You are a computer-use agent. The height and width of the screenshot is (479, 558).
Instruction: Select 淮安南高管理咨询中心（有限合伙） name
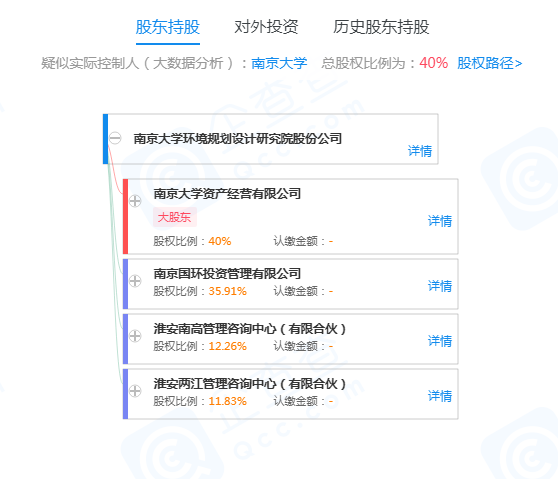[x=249, y=328]
